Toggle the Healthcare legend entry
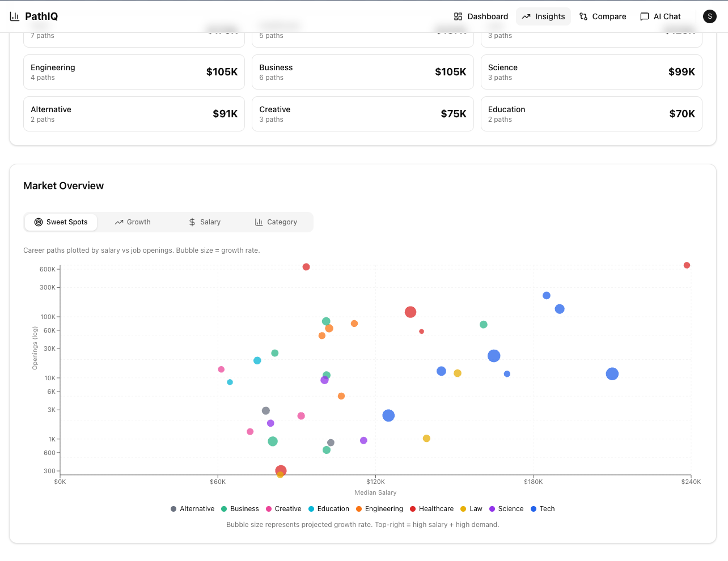The width and height of the screenshot is (728, 561). 432,509
